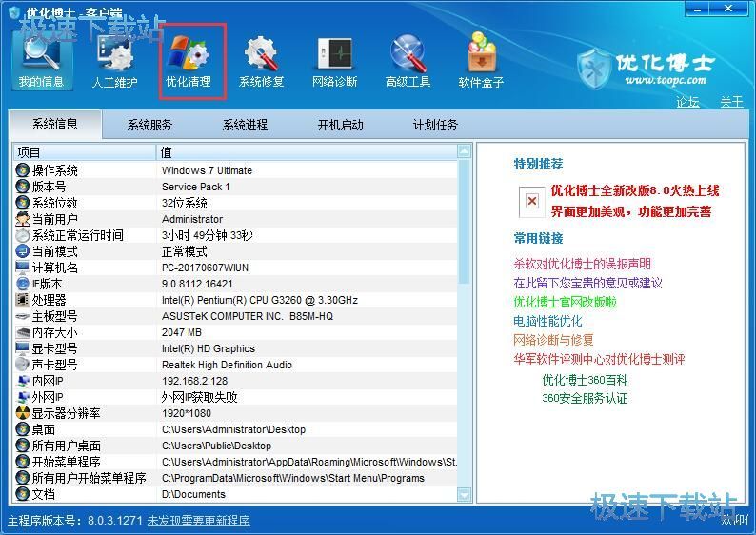Image resolution: width=756 pixels, height=535 pixels.
Task: Click the 未发现需要更新程序 status link
Action: [x=199, y=521]
